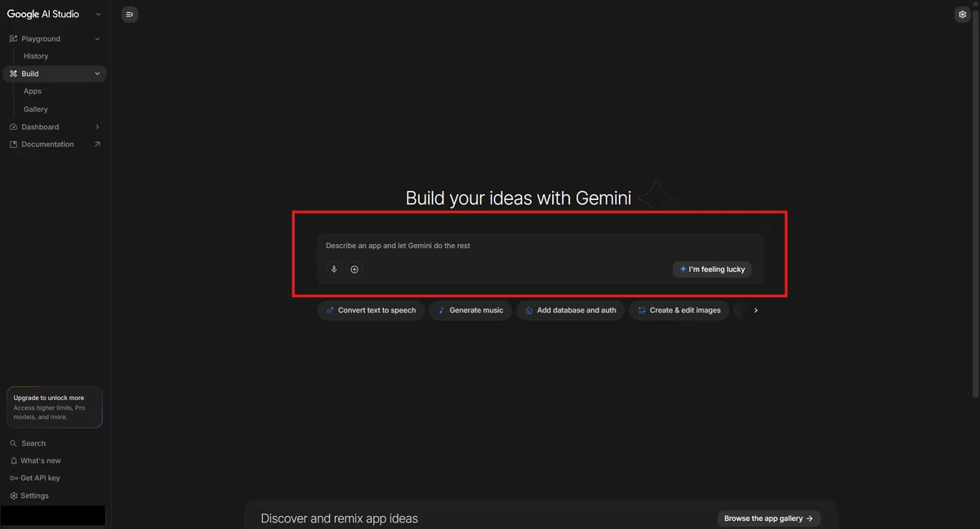980x529 pixels.
Task: Select the Generate music suggestion chip
Action: 470,310
